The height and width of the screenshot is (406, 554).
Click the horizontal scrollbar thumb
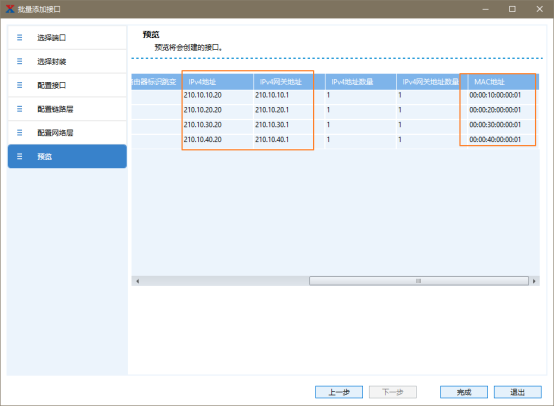pos(419,281)
